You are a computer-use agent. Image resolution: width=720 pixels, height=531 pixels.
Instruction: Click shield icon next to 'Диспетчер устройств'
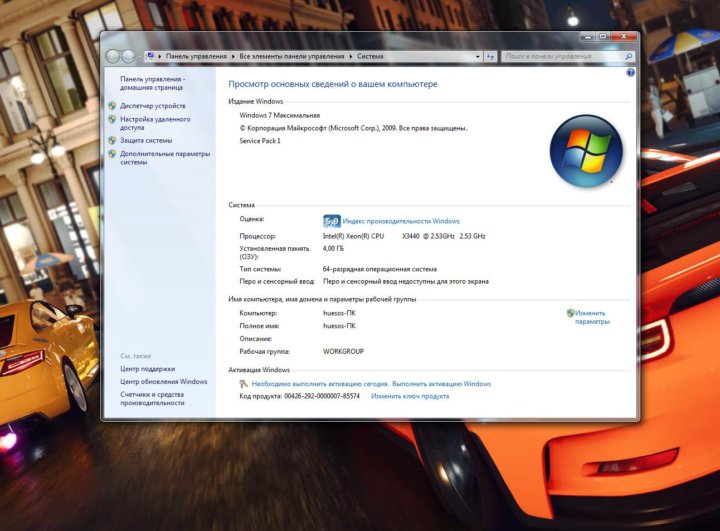coord(112,106)
